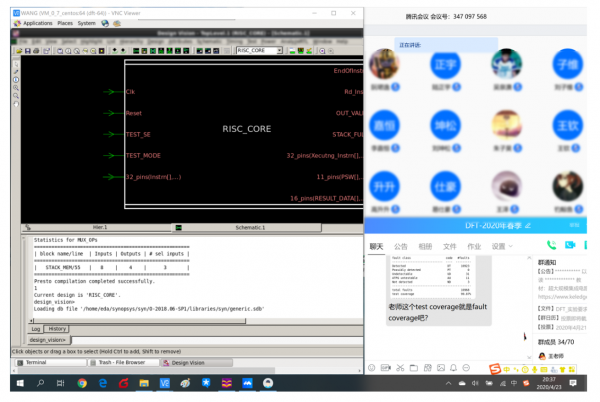
Task: Click the yellow square icon after zoom tools
Action: (102, 50)
